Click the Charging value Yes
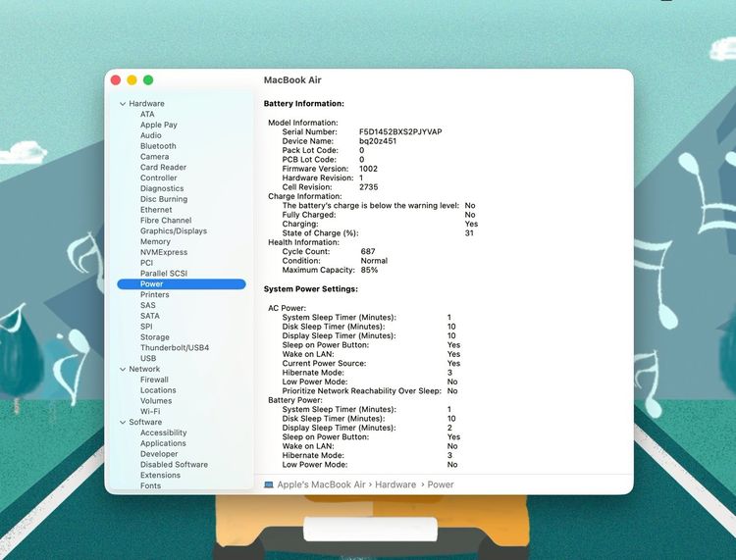 click(471, 224)
